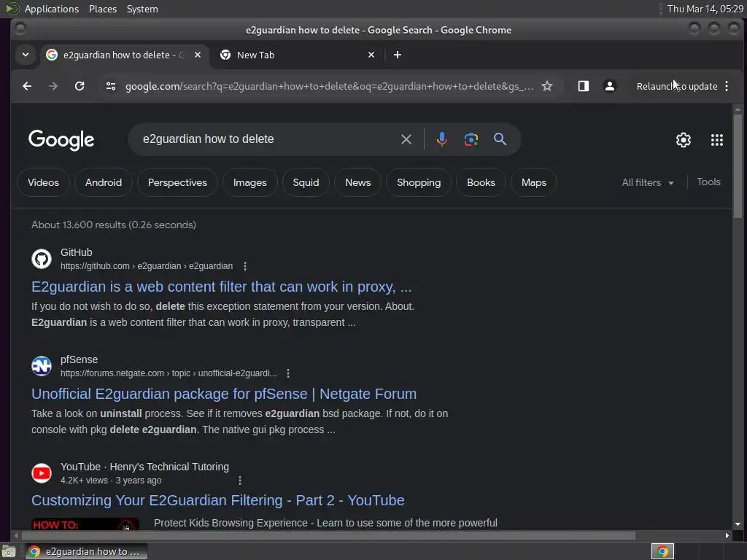Click the YouTube favicon in results
This screenshot has height=560, width=747.
[x=42, y=473]
